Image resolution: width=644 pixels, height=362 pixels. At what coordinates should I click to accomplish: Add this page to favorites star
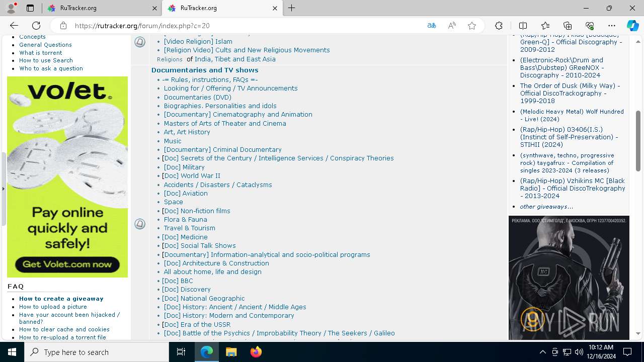coord(472,26)
